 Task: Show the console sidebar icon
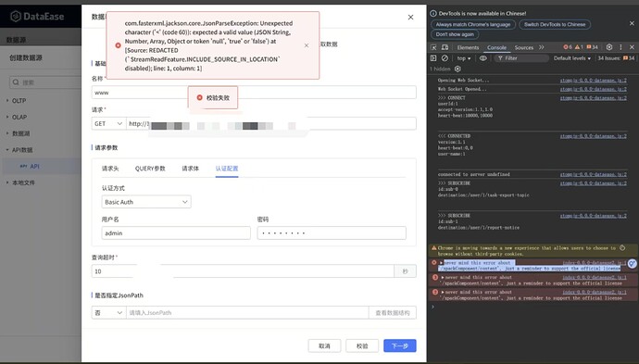[433, 58]
